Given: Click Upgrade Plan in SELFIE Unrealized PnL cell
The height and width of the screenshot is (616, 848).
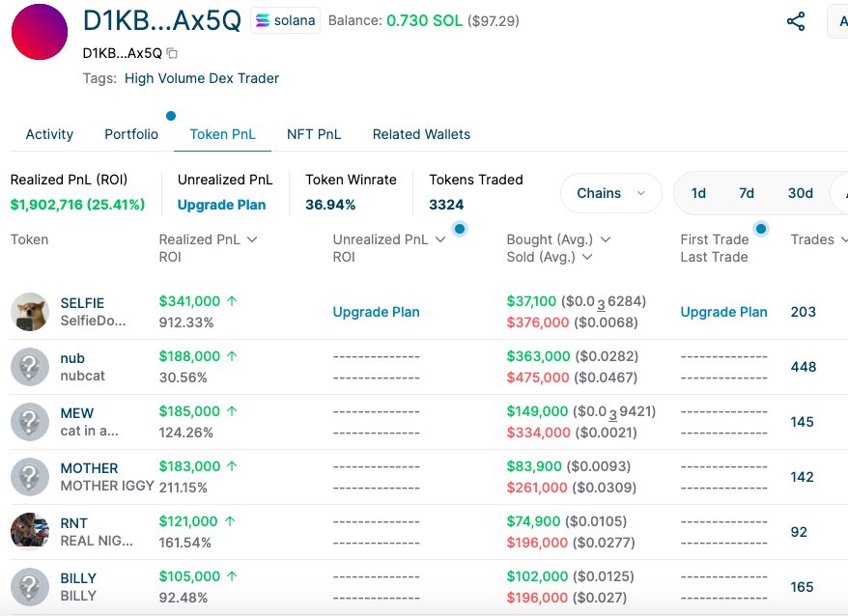Looking at the screenshot, I should [377, 312].
